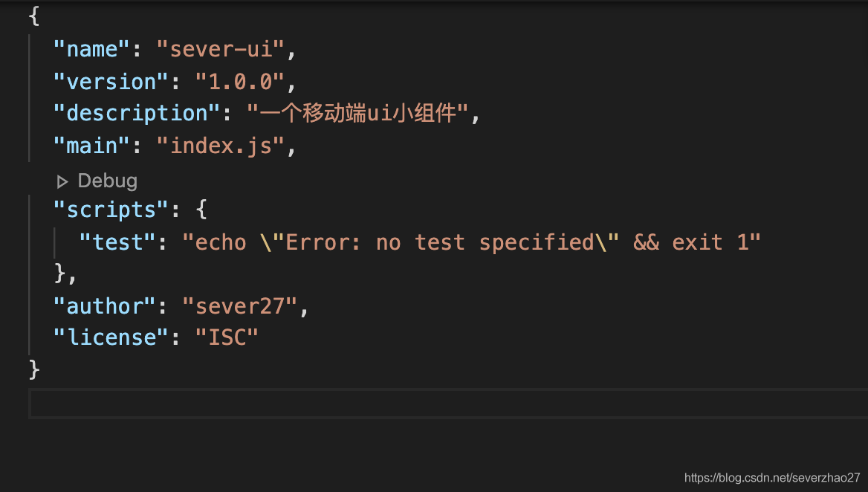
Task: Click the "license" key text
Action: click(111, 337)
